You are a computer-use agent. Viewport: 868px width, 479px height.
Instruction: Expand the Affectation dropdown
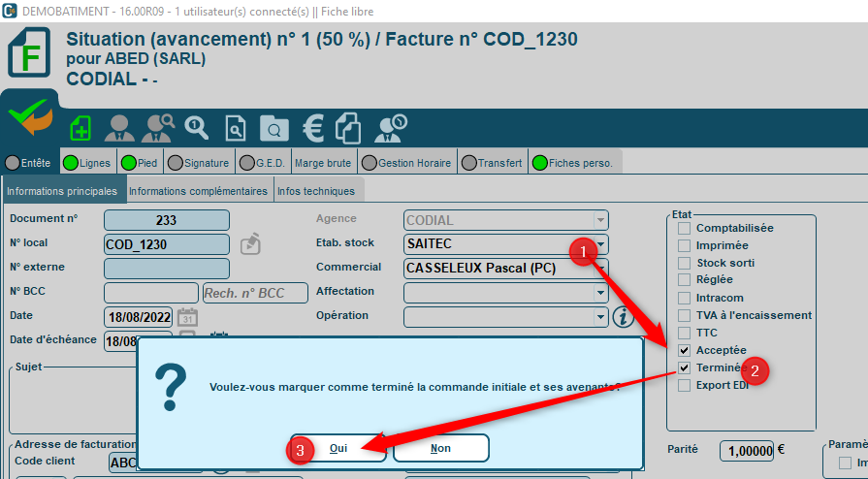click(x=601, y=293)
